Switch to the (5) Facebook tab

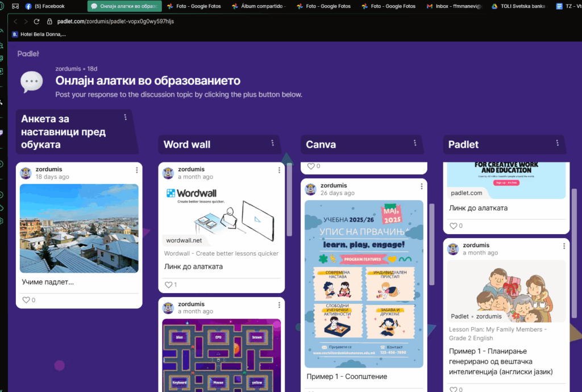45,6
